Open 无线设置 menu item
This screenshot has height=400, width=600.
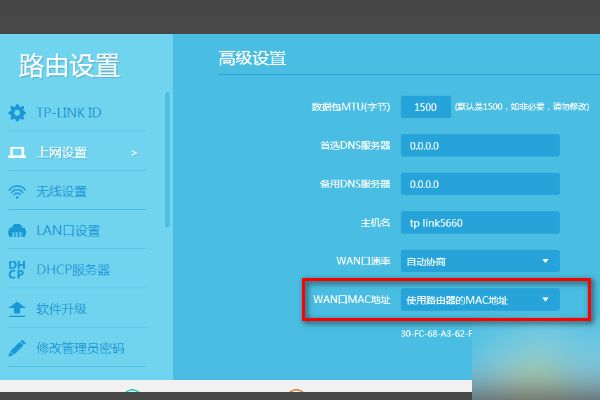[61, 191]
